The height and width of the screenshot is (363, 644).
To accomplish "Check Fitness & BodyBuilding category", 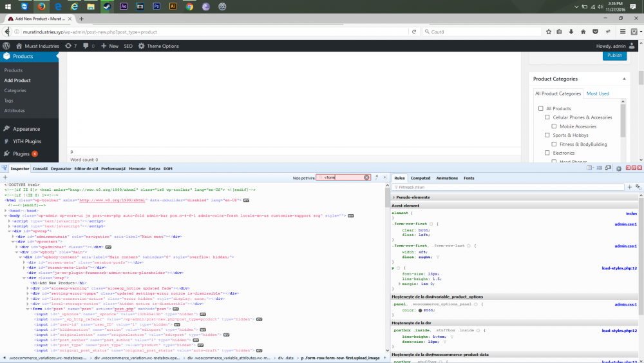I will [554, 144].
